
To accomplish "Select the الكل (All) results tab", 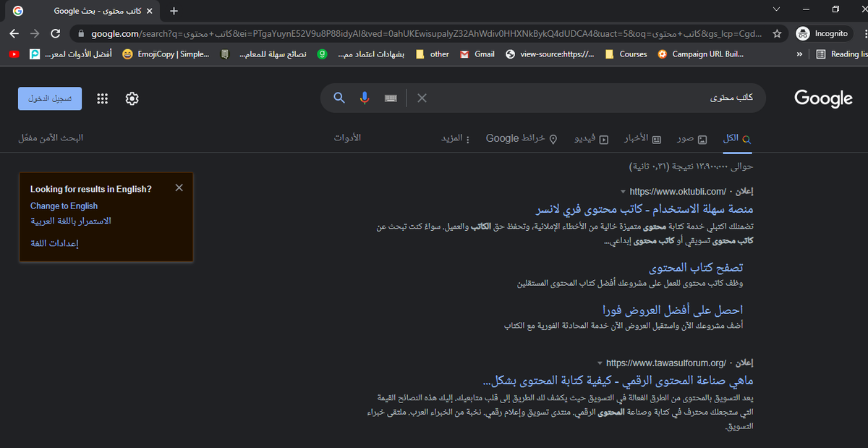I will (737, 138).
